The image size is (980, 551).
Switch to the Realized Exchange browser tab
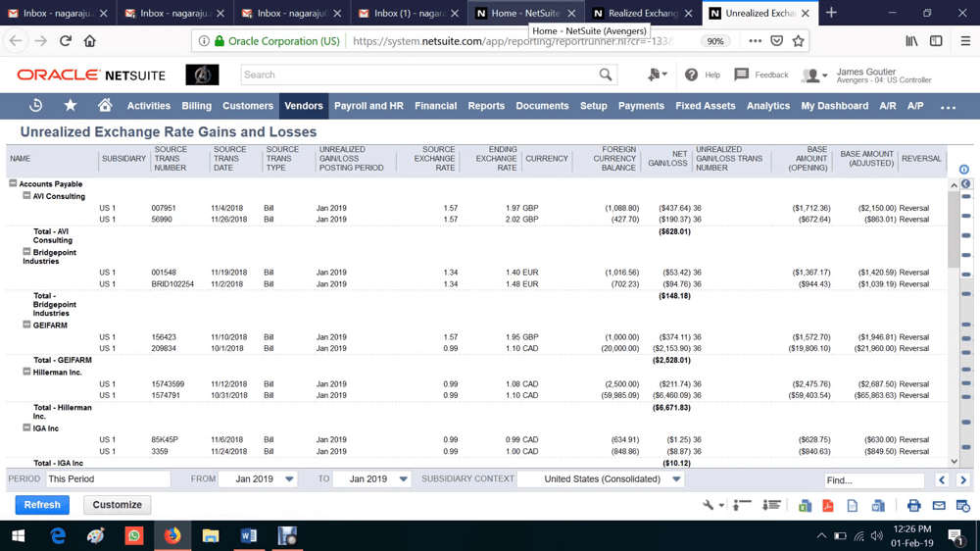(642, 13)
